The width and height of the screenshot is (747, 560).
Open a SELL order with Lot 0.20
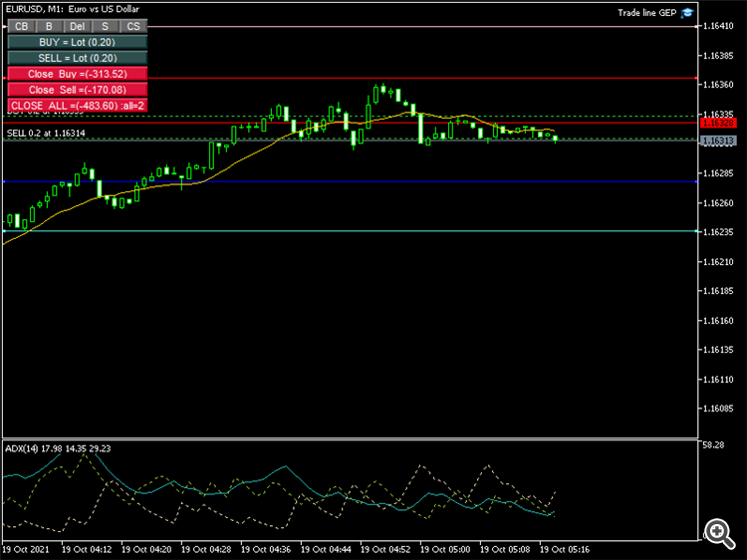click(x=77, y=58)
